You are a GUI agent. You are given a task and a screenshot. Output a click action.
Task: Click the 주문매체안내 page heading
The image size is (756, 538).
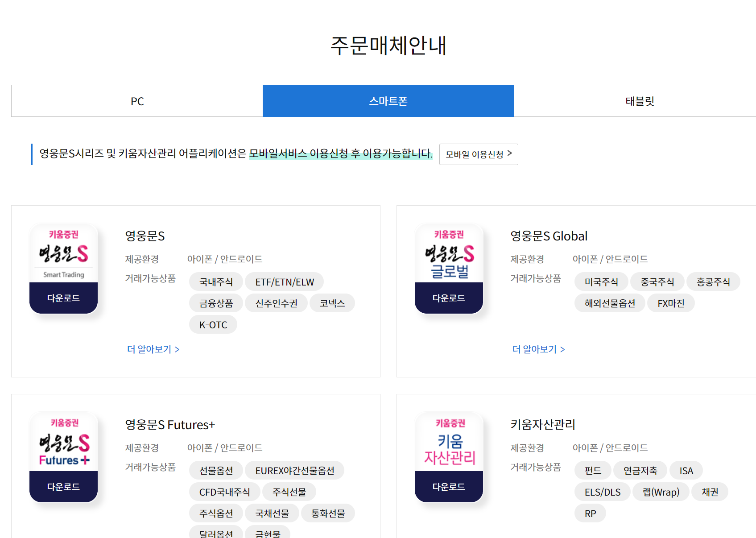[x=388, y=46]
